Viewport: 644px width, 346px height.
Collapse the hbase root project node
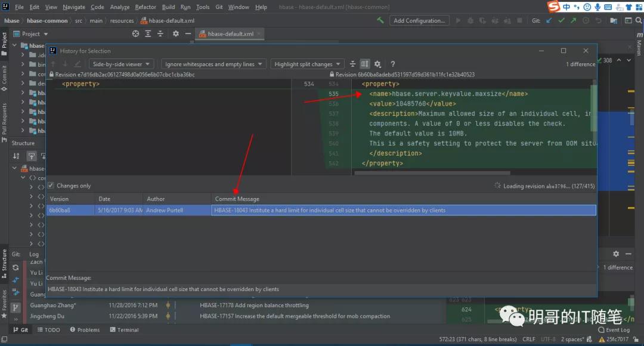click(15, 45)
